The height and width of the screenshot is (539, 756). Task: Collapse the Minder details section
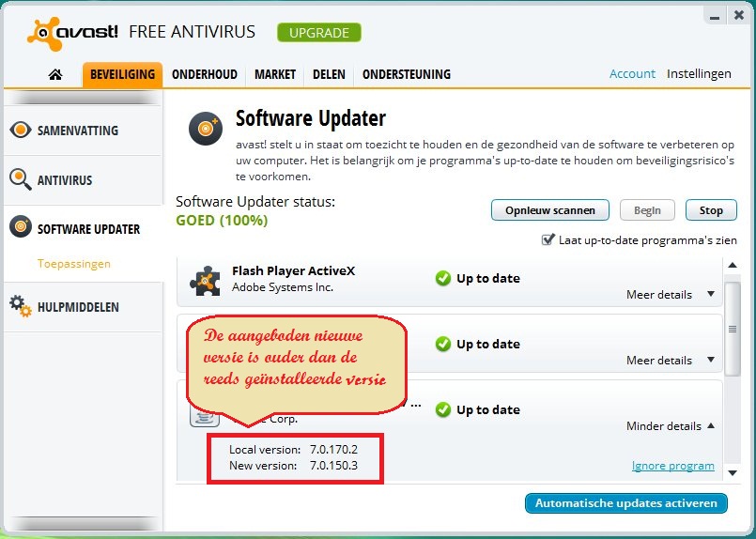671,426
